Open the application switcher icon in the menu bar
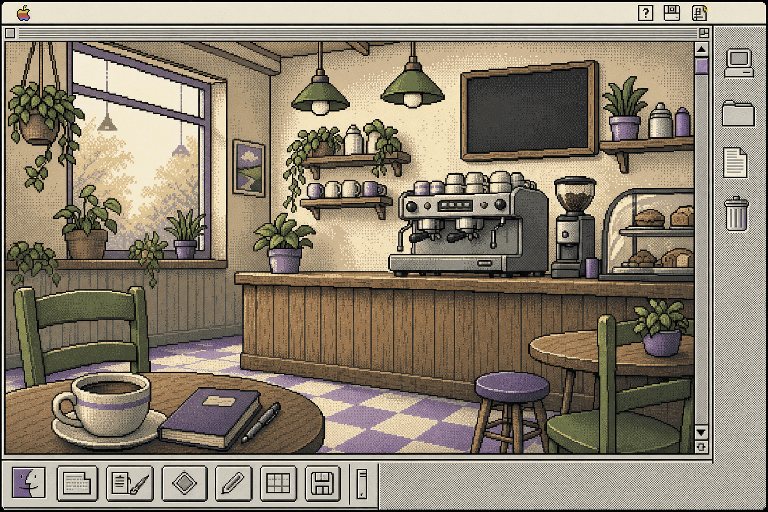 coord(699,13)
